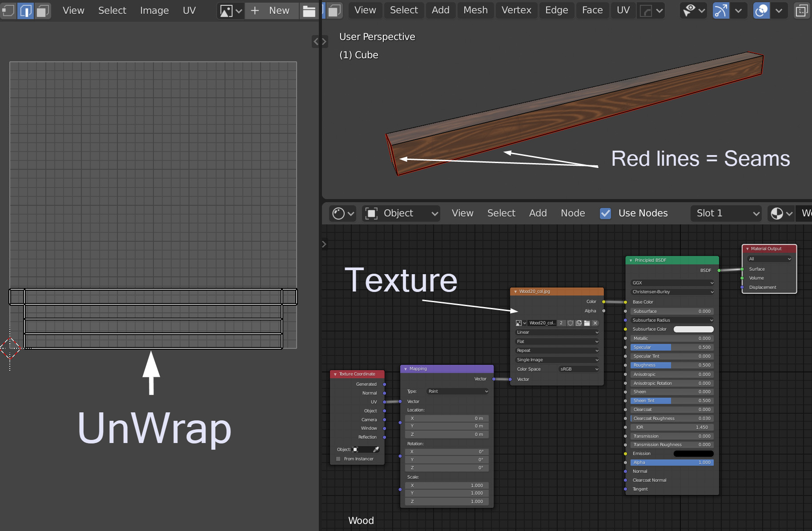Toggle Use Nodes checkbox

click(x=605, y=213)
